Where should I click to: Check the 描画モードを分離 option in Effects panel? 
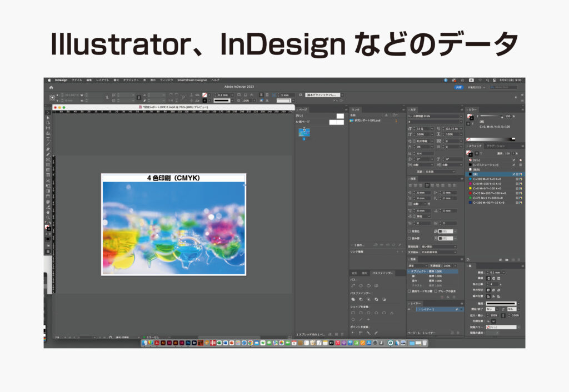coord(410,290)
